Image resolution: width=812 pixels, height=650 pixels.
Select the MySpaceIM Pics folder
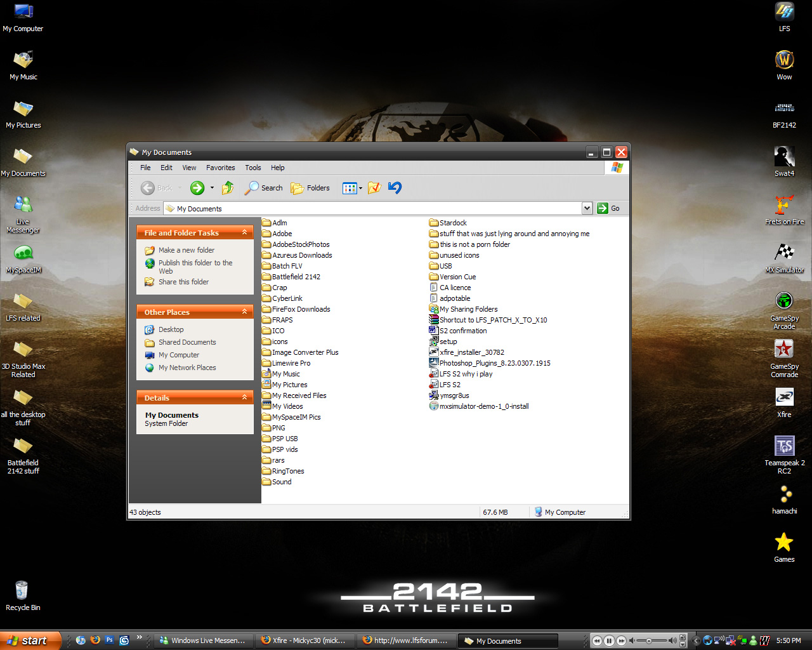tap(291, 417)
